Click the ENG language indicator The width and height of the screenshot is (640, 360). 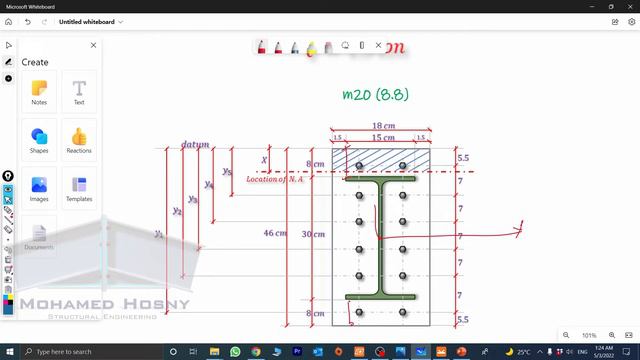coord(582,351)
